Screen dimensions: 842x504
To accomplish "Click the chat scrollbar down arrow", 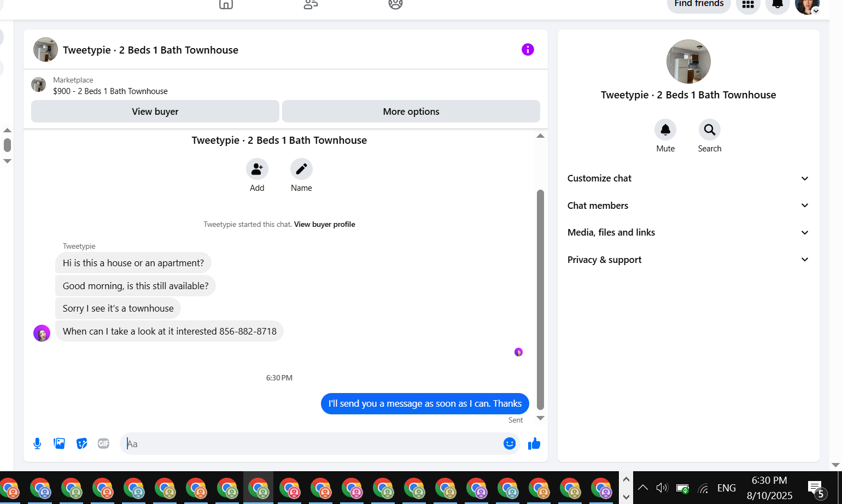I will [540, 418].
